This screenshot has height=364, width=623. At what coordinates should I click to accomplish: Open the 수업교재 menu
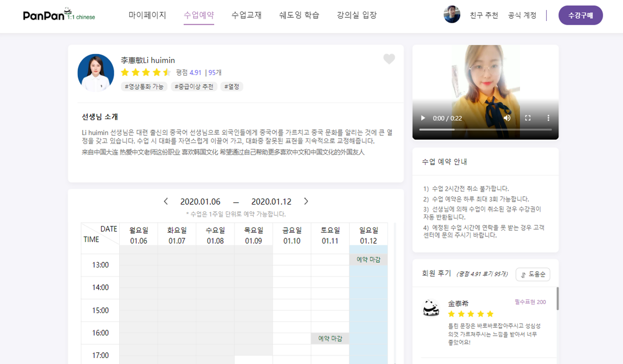(x=246, y=15)
